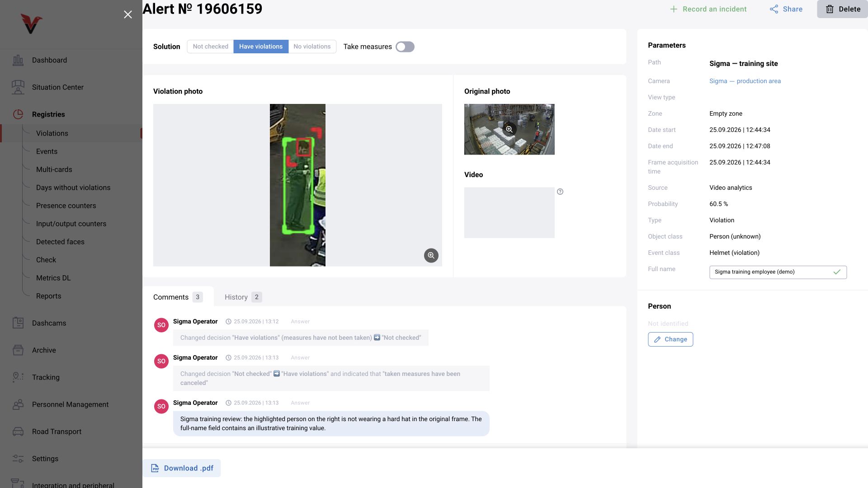Select the Registries pie chart icon

click(18, 114)
